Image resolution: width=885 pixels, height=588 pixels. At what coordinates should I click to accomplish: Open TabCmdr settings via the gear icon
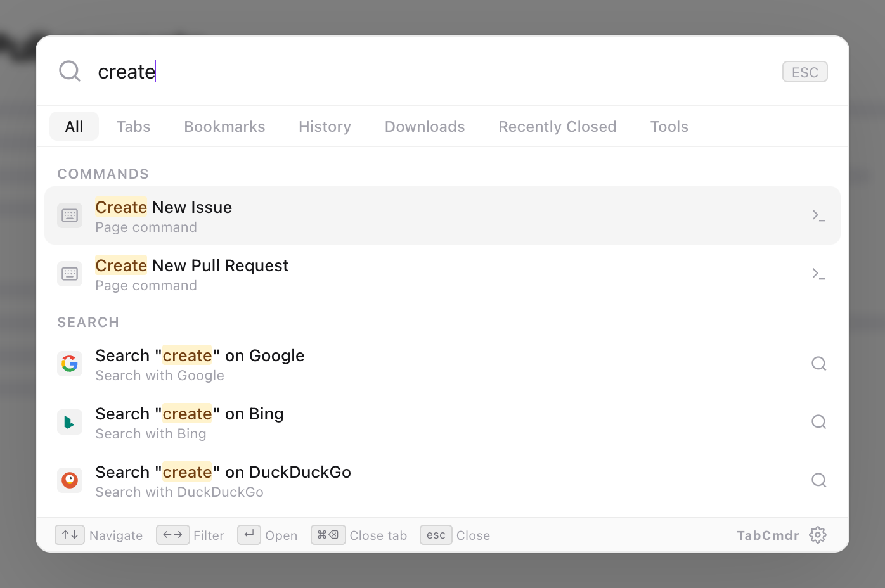click(x=818, y=535)
